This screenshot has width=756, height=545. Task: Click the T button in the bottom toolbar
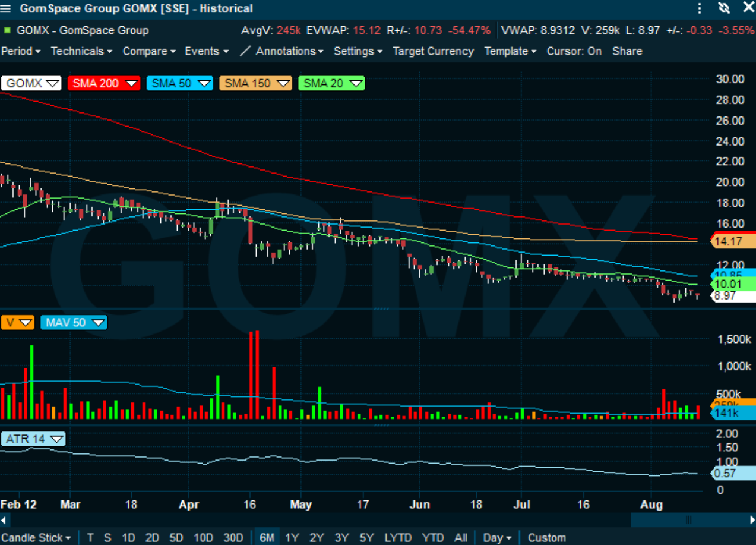90,538
